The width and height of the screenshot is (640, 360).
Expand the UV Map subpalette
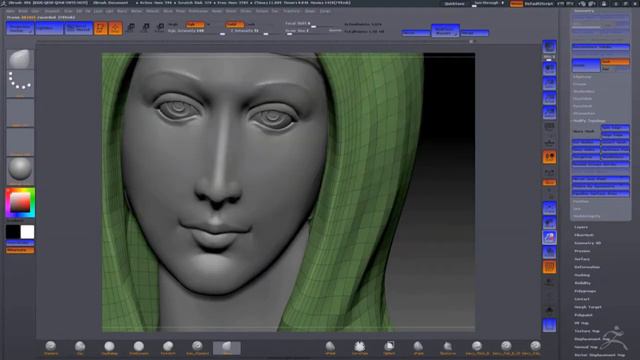click(x=582, y=323)
